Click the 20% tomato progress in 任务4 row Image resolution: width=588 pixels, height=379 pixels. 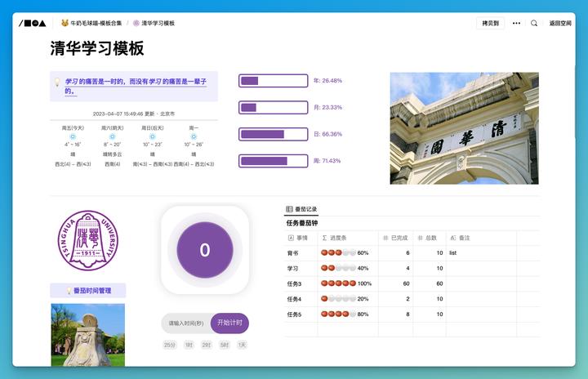point(345,299)
